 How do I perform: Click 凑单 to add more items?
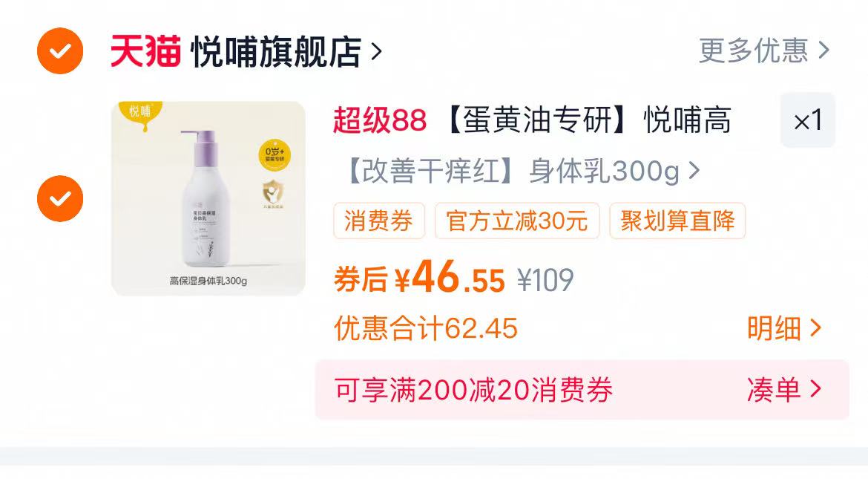click(784, 390)
